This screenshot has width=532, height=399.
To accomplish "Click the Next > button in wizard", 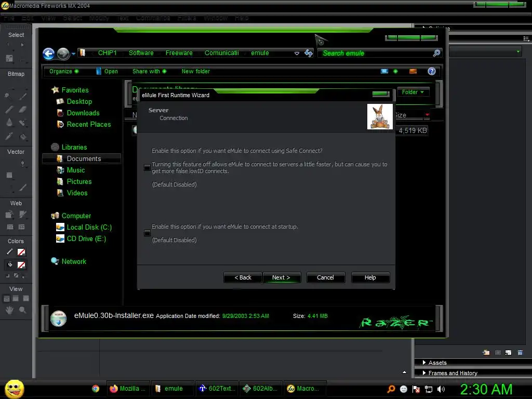I will point(281,277).
